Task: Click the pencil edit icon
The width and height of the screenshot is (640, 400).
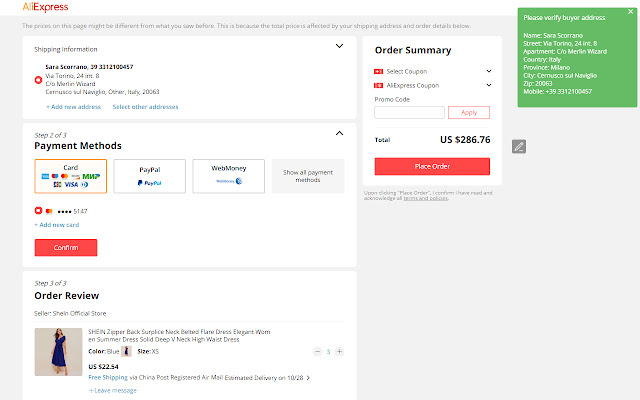Action: (x=518, y=147)
